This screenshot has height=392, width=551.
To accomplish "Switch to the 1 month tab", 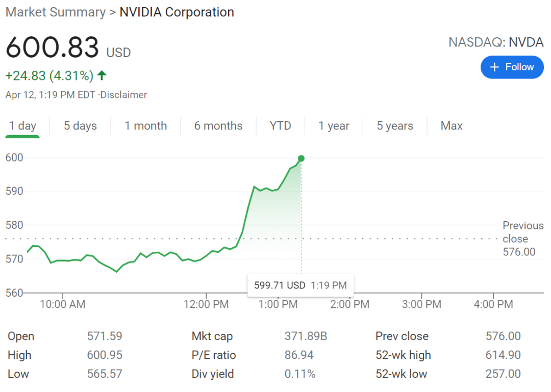I will tap(146, 126).
